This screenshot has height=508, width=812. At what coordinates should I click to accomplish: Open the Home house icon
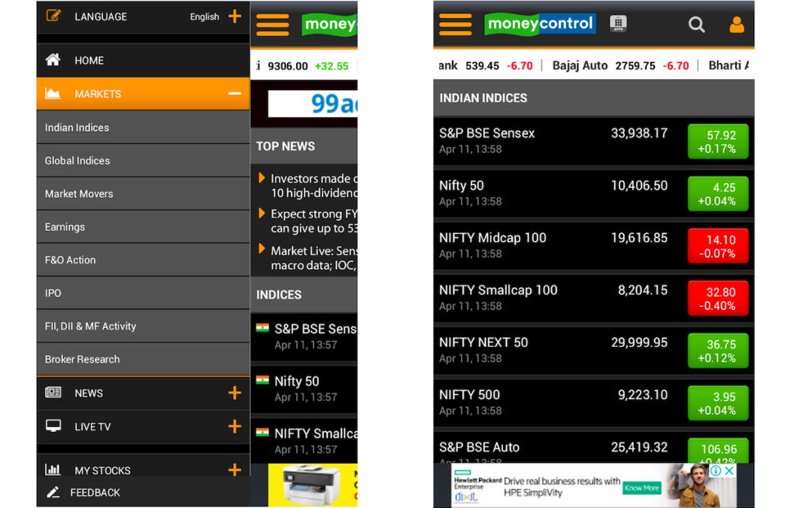point(53,60)
